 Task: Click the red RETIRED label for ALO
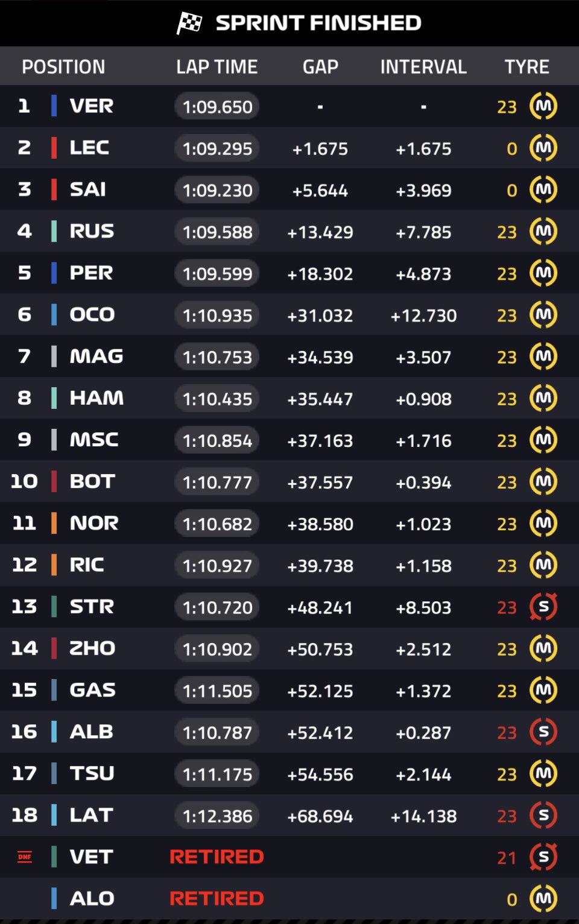(217, 899)
